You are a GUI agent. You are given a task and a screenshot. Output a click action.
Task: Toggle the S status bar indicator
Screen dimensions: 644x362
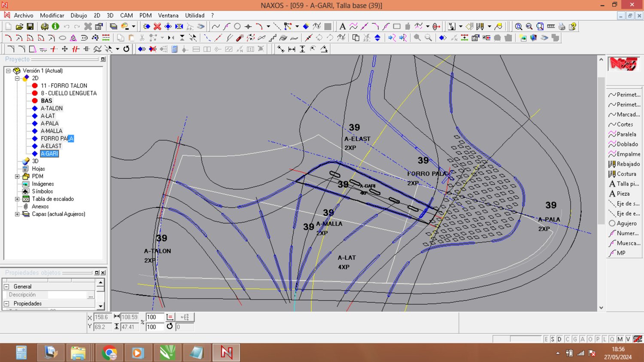(553, 339)
